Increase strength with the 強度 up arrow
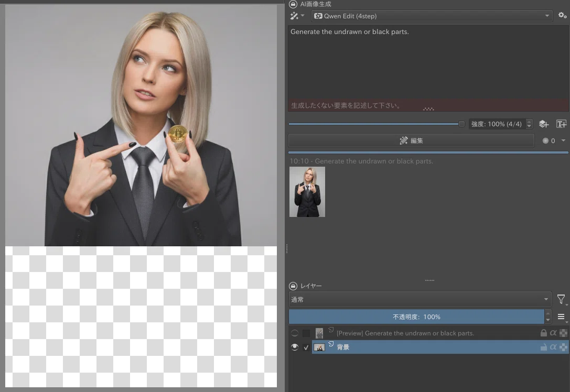 pos(529,122)
